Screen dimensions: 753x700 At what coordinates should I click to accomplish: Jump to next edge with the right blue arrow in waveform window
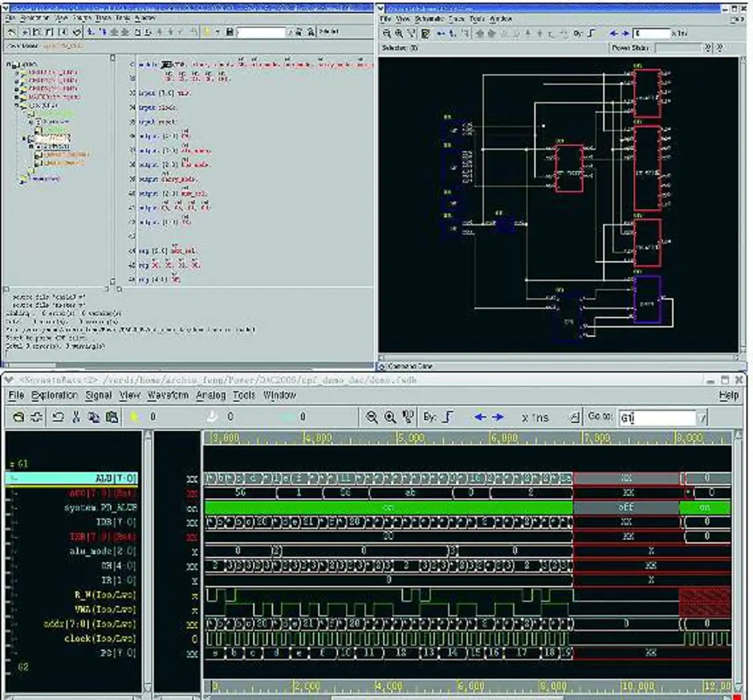tap(498, 417)
